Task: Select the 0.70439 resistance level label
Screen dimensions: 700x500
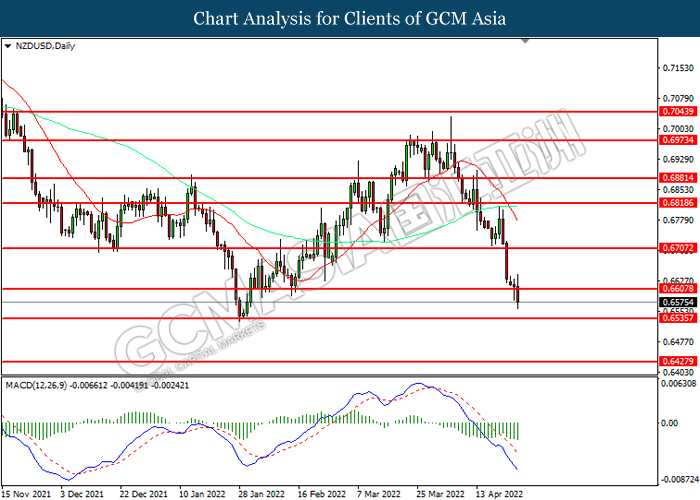Action: 678,111
